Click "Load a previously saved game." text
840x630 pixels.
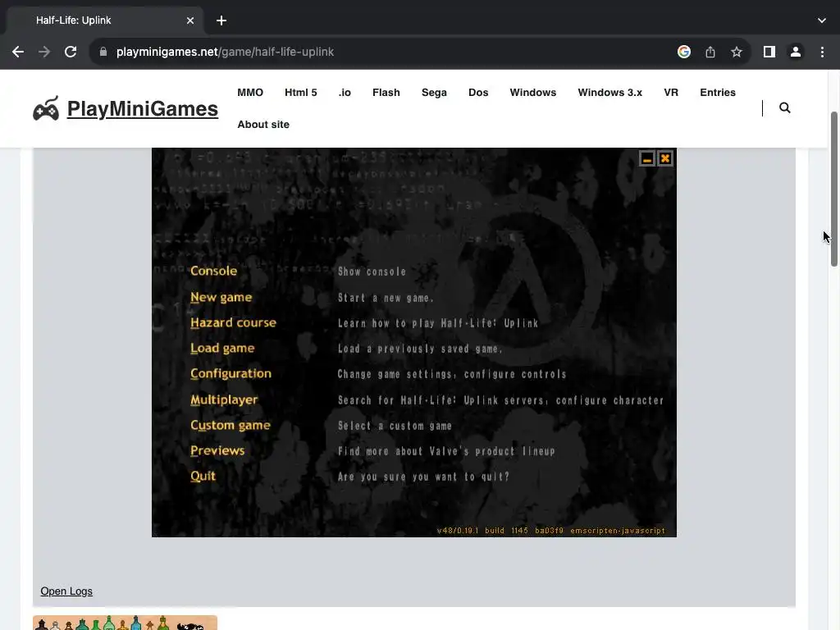pos(420,349)
